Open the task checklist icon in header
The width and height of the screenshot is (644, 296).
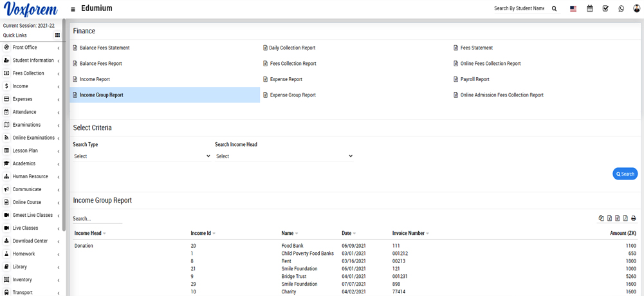(x=605, y=9)
